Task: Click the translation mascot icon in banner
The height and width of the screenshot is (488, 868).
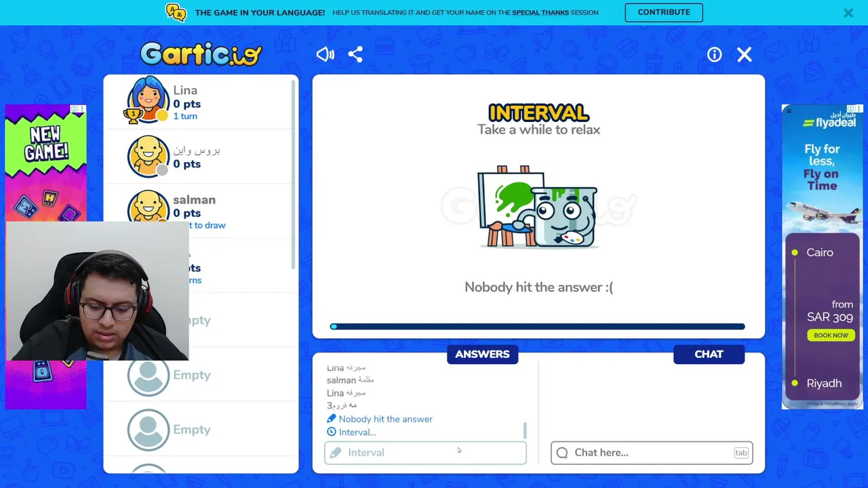Action: tap(176, 12)
